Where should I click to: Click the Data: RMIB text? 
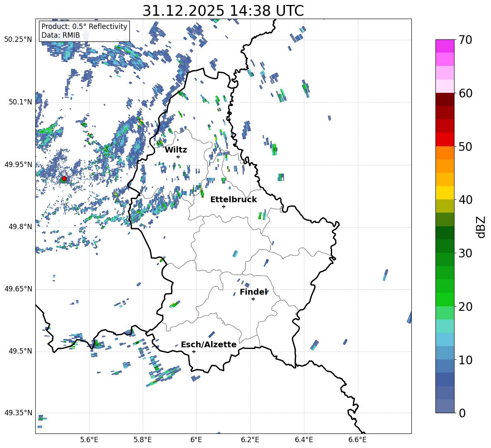61,35
